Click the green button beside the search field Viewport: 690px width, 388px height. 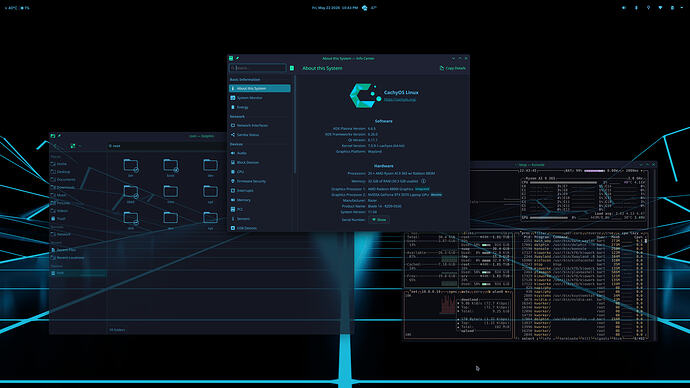click(292, 68)
